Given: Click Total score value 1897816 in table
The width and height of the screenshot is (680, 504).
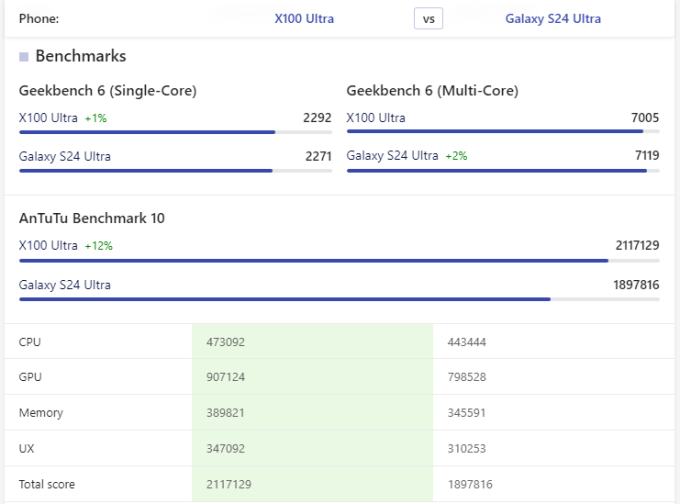Looking at the screenshot, I should 470,484.
